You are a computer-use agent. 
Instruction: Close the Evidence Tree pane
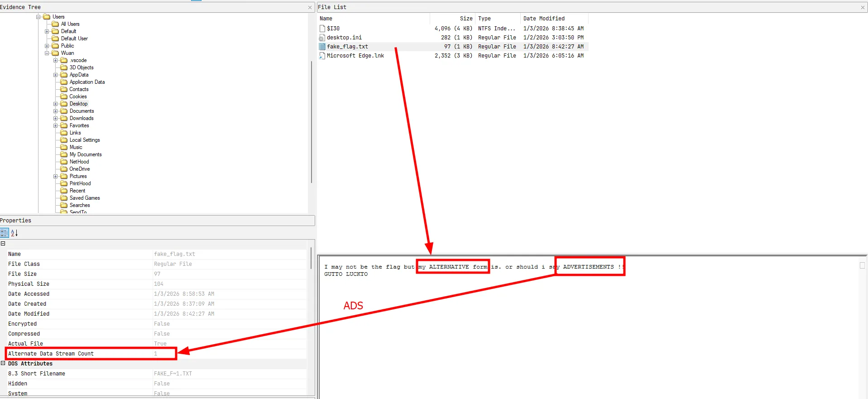pos(310,7)
